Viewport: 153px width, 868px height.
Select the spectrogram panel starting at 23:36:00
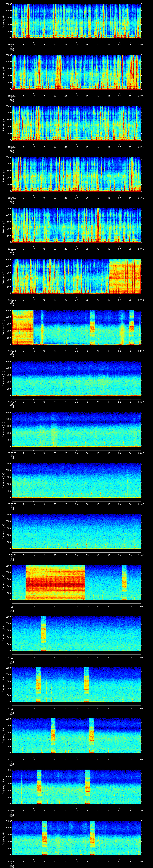pyautogui.click(x=76, y=787)
